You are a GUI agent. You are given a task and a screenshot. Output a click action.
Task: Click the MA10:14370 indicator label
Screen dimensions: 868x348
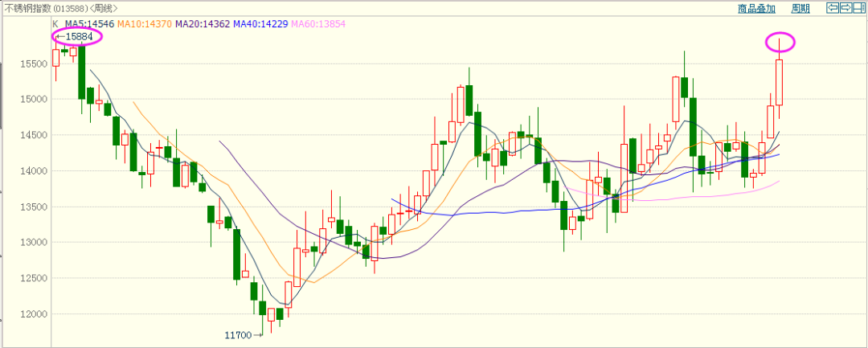pos(145,24)
